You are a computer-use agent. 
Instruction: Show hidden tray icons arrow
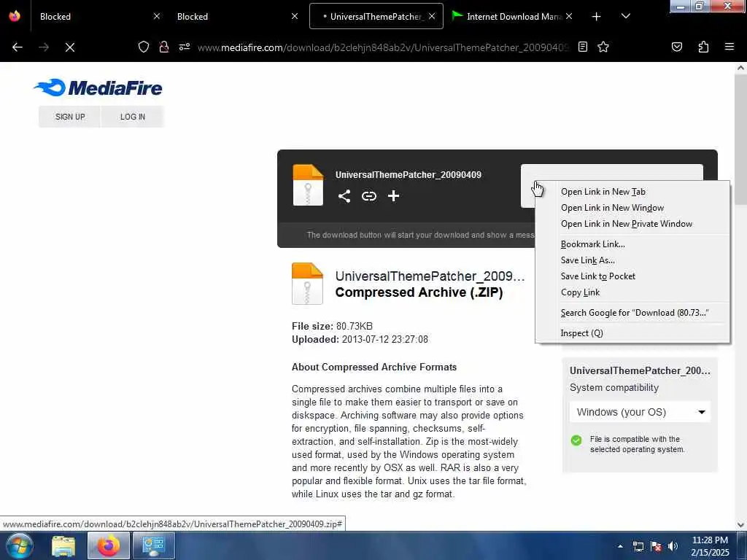620,546
